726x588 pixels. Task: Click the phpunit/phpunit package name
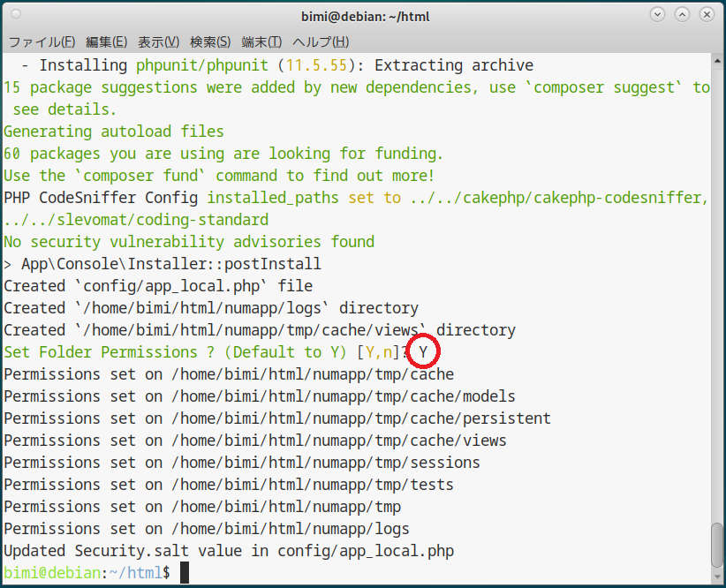click(x=202, y=65)
